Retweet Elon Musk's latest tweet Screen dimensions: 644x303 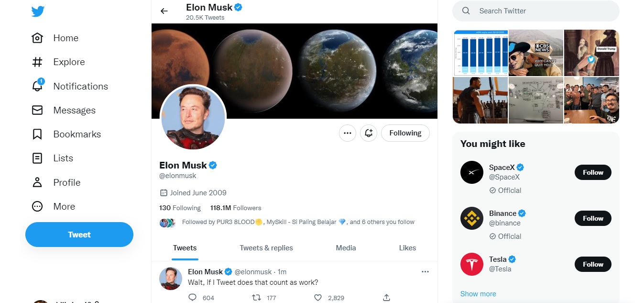tap(256, 297)
